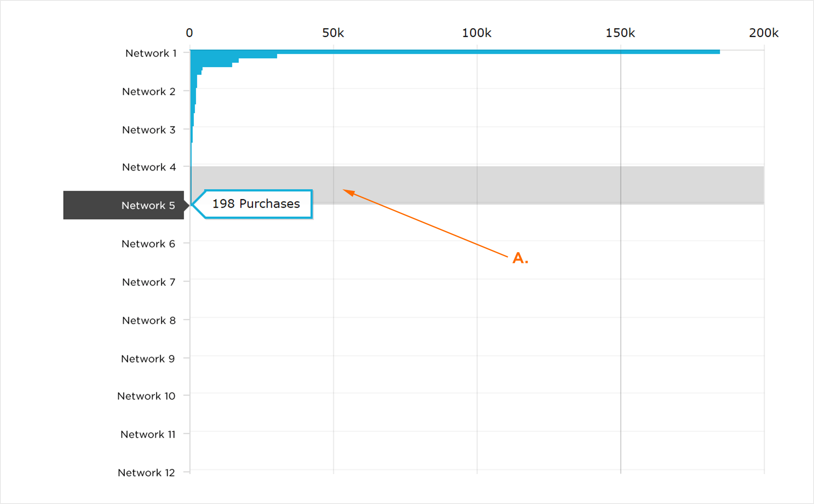This screenshot has height=504, width=814.
Task: Select the Network 10 axis label
Action: tap(146, 396)
